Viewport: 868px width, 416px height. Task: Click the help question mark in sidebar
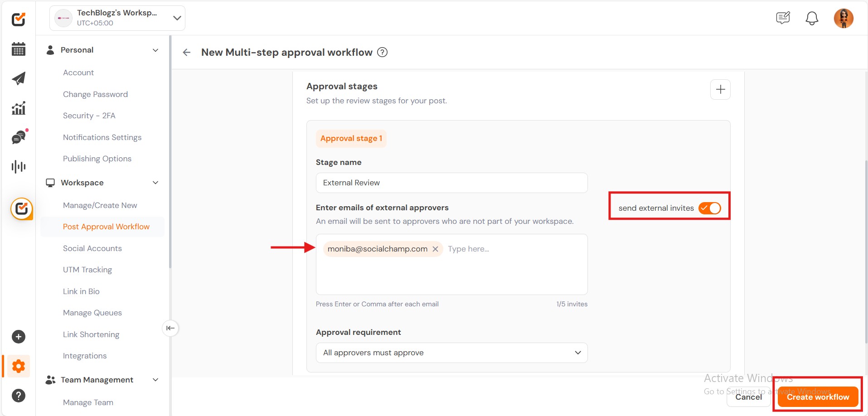coord(19,396)
